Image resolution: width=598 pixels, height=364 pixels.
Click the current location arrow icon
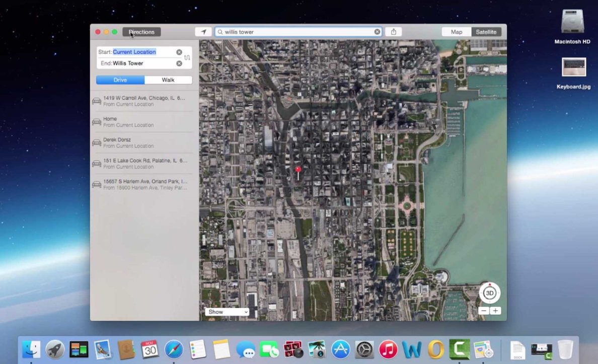click(x=203, y=31)
